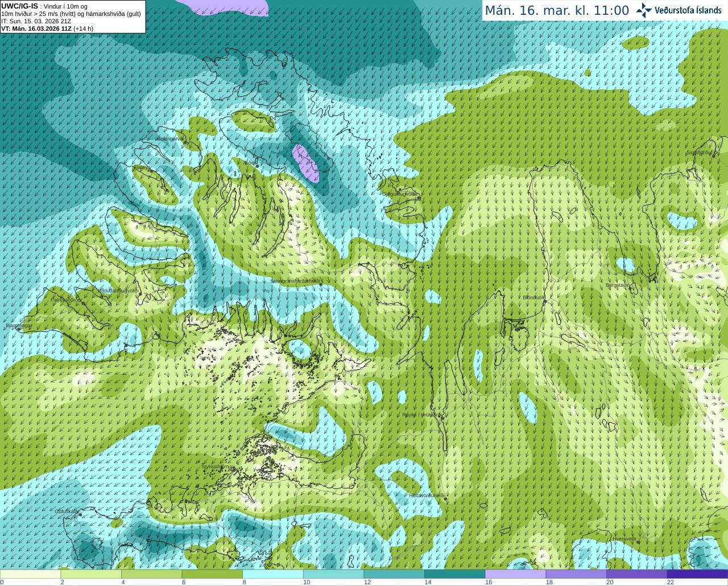
Task: Click the 16–18 m/s lavender legend swatch
Action: [x=515, y=574]
